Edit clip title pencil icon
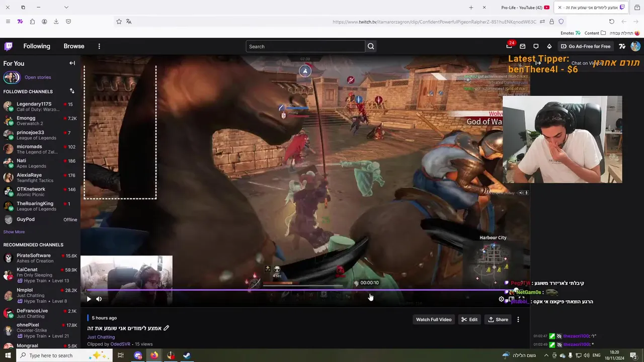The height and width of the screenshot is (362, 644). (x=167, y=328)
